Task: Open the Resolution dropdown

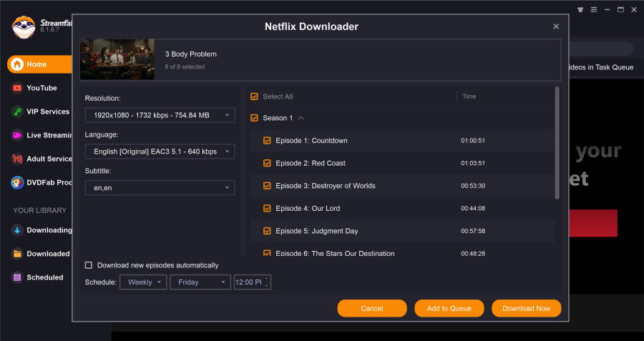Action: pyautogui.click(x=160, y=115)
